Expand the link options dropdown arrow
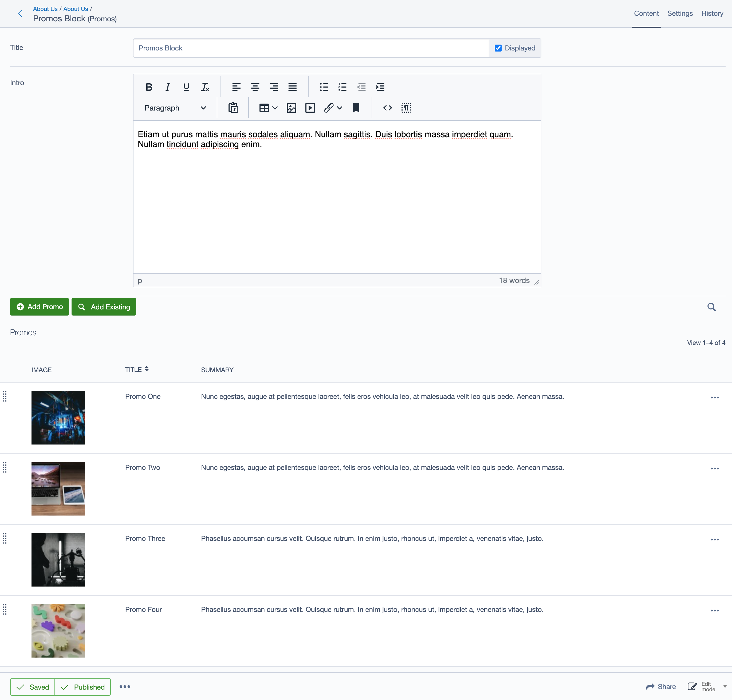This screenshot has height=700, width=732. (x=340, y=108)
